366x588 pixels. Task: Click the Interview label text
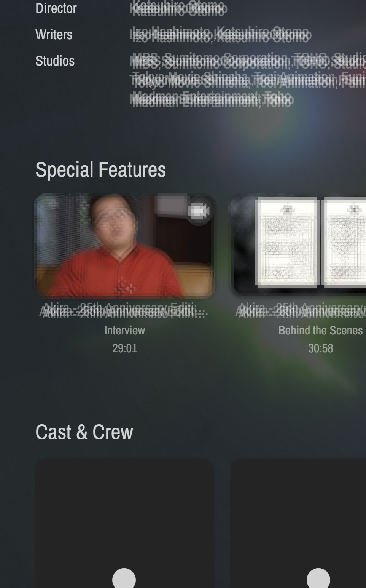click(x=125, y=330)
